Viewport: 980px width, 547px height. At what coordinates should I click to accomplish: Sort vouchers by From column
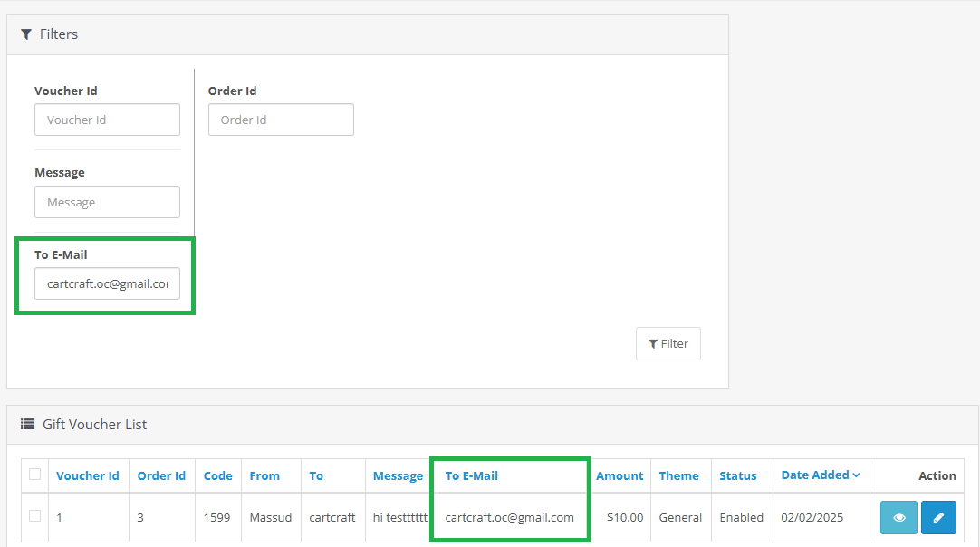point(264,476)
